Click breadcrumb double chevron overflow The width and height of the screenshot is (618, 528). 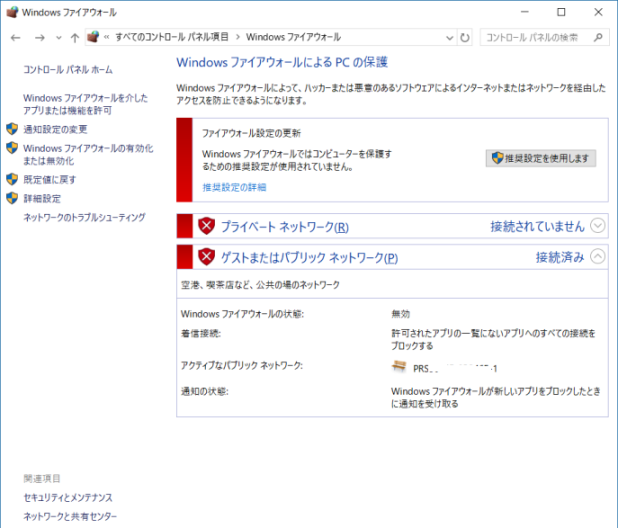(x=106, y=37)
